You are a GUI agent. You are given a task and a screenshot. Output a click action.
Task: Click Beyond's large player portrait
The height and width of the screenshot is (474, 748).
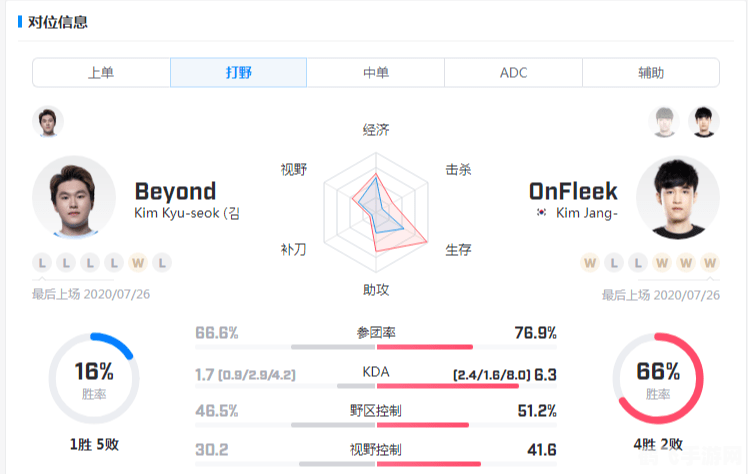74,197
